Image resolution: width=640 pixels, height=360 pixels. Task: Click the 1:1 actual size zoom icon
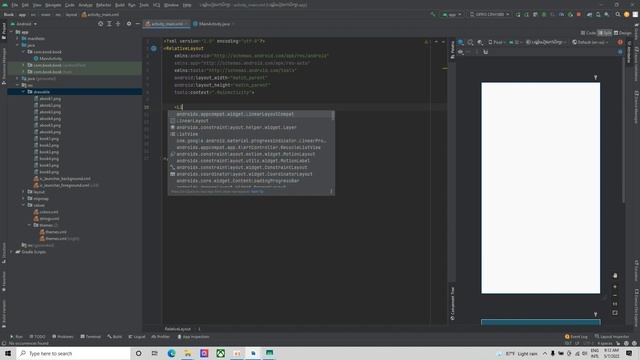click(615, 304)
